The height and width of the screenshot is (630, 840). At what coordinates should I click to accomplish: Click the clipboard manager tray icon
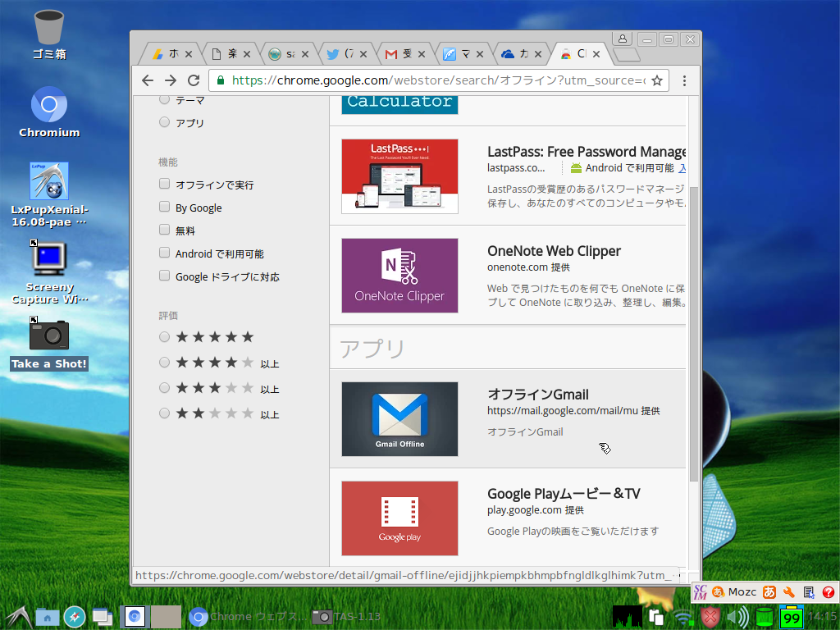(655, 617)
